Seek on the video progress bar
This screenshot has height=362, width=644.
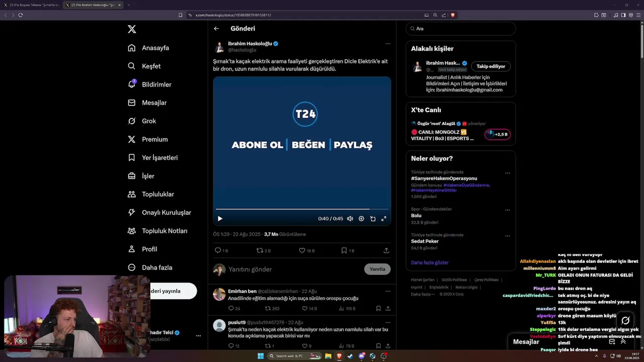(302, 209)
